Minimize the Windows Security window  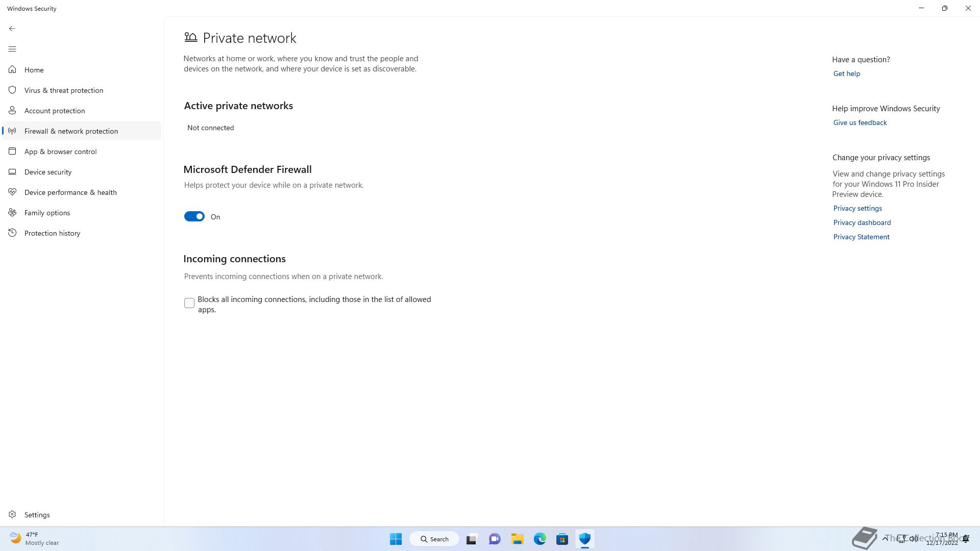click(921, 8)
